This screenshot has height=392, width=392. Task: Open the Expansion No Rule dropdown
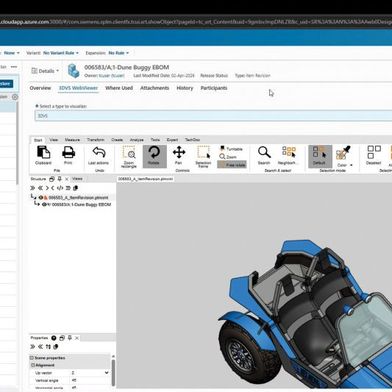click(118, 53)
